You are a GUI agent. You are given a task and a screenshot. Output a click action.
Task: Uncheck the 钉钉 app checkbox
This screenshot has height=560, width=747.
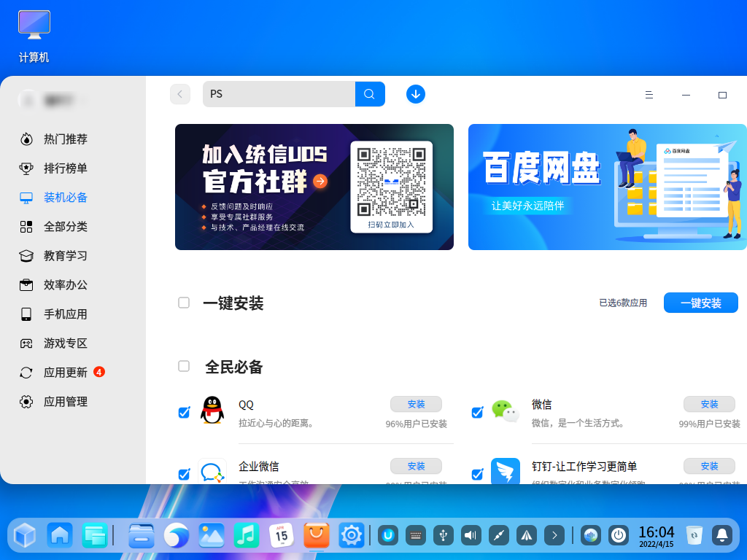[x=477, y=474]
